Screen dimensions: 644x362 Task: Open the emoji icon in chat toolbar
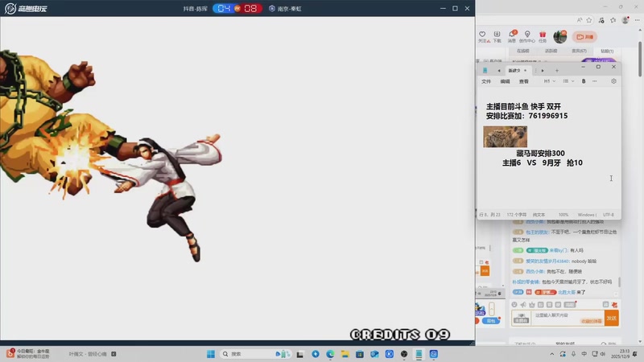tap(514, 305)
